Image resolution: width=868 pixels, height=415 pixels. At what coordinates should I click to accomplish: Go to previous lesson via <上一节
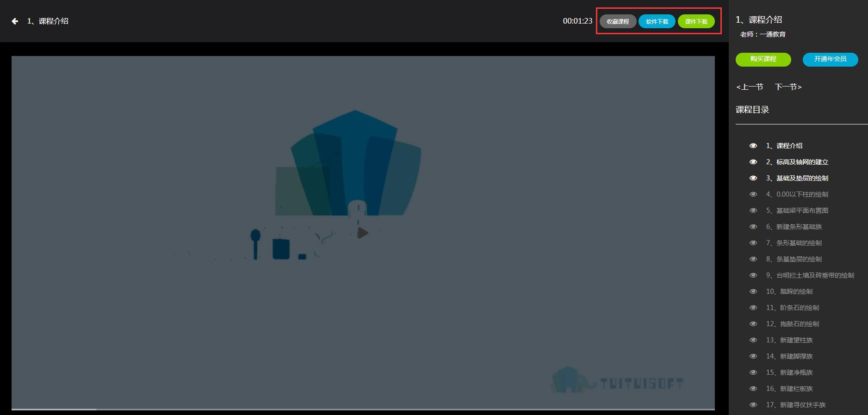pyautogui.click(x=750, y=87)
